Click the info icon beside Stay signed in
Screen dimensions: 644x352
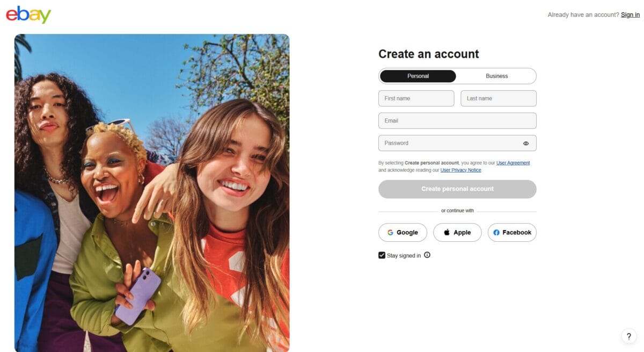427,255
